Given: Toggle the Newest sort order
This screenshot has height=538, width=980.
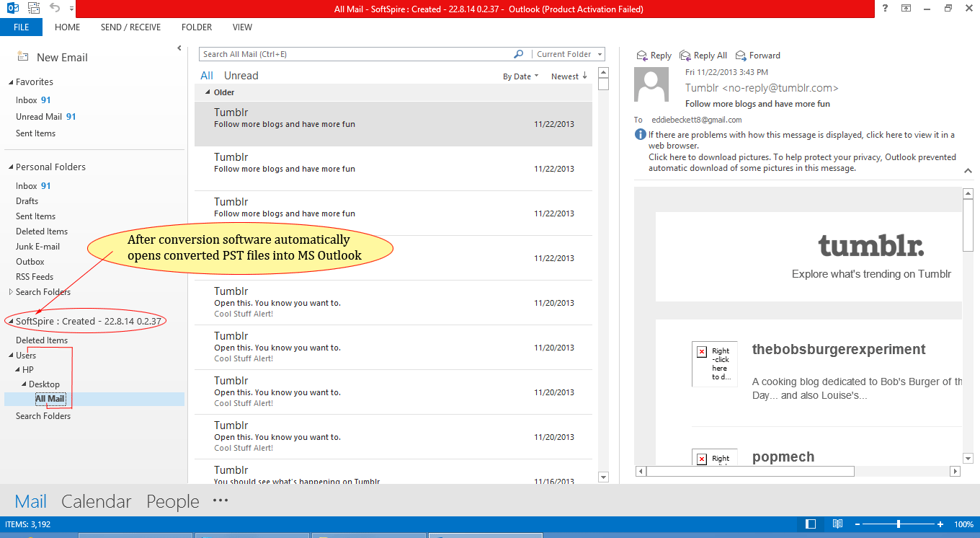Looking at the screenshot, I should (x=569, y=76).
